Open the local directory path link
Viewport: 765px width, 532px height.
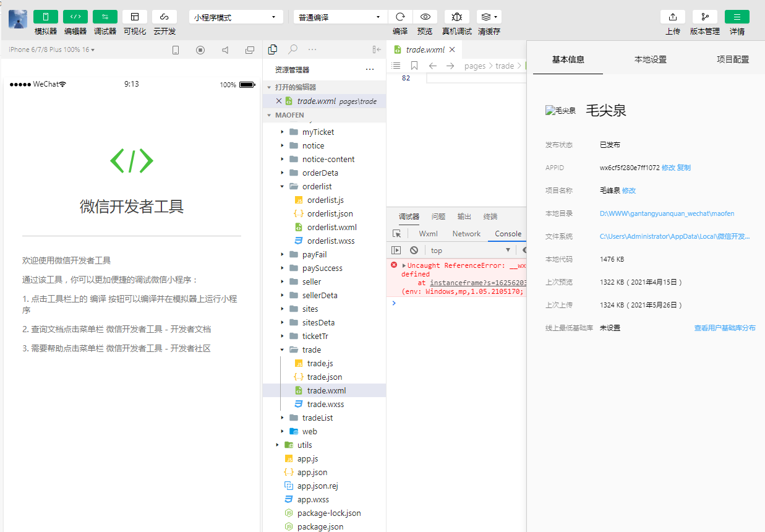pos(667,213)
